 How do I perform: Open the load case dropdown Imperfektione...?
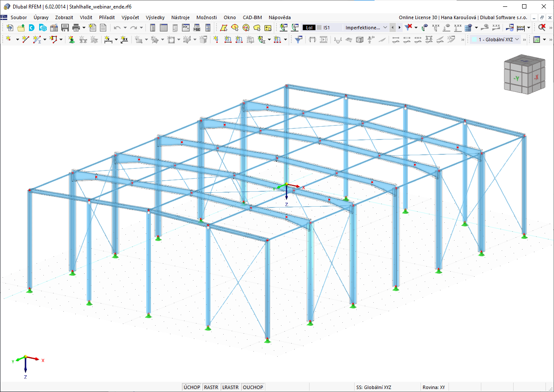click(366, 28)
